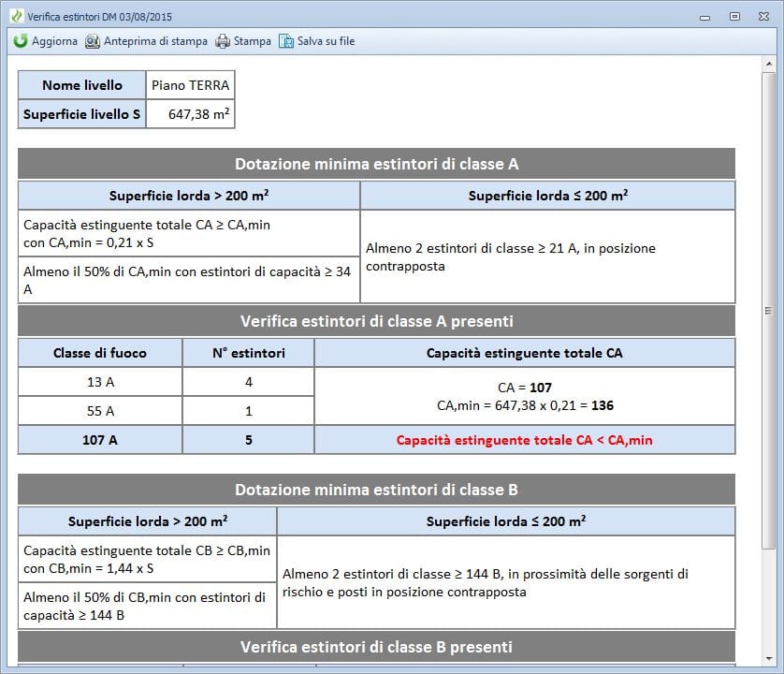784x674 pixels.
Task: Click the scrollbar down arrow
Action: pyautogui.click(x=769, y=662)
